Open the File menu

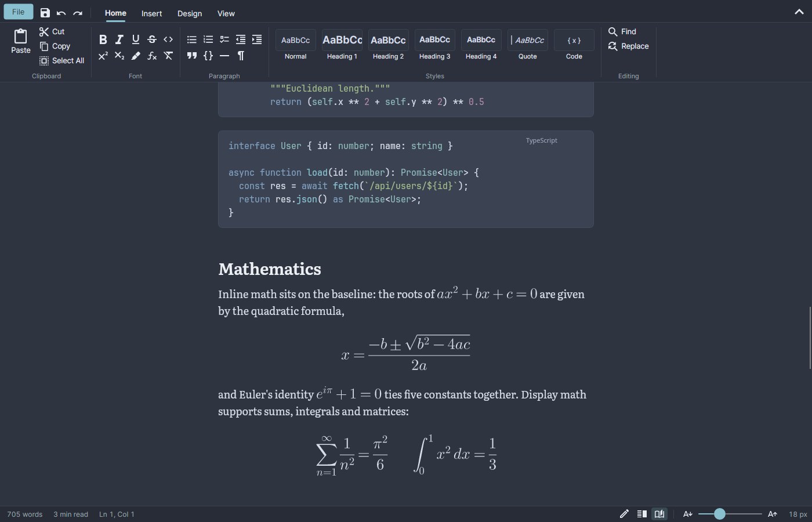coord(19,12)
